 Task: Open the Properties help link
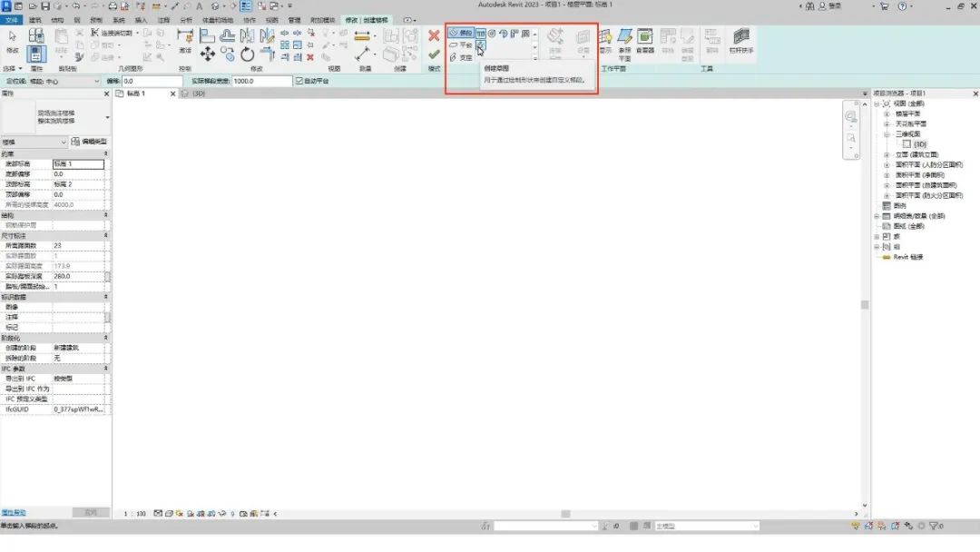[14, 513]
